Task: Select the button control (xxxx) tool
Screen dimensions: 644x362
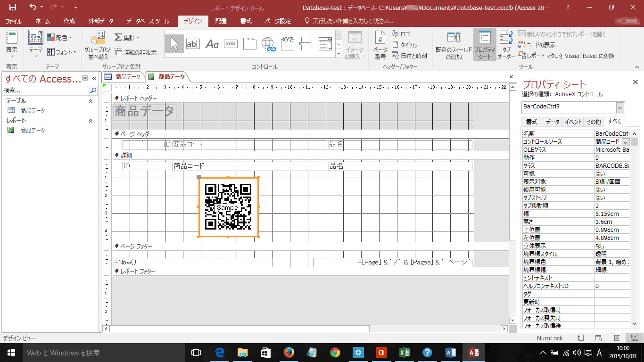Action: [231, 44]
